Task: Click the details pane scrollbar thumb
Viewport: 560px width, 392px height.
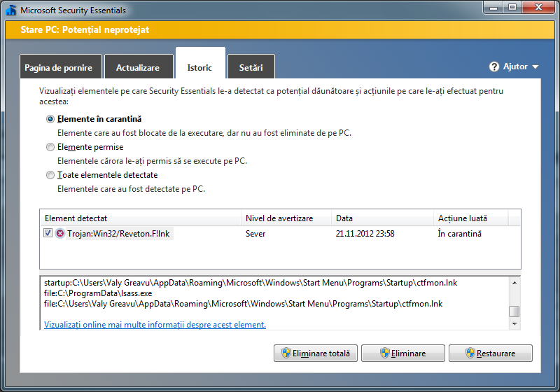Action: click(514, 311)
